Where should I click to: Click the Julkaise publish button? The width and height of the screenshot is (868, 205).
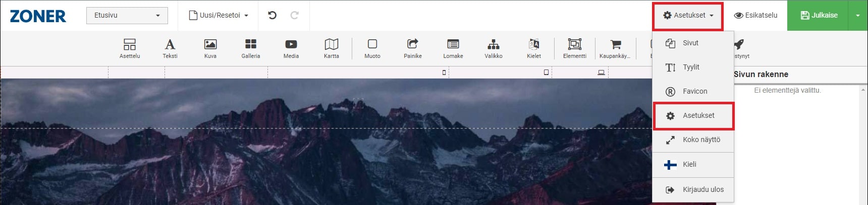(x=819, y=16)
